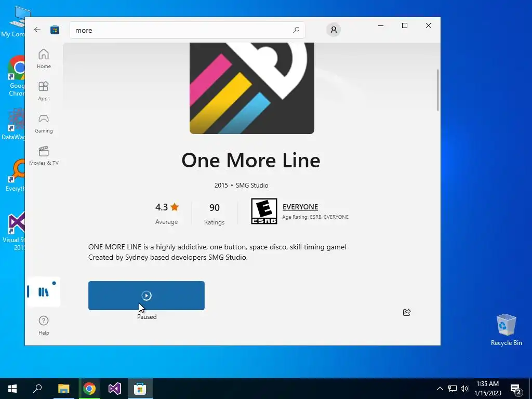532x399 pixels.
Task: Open the user account profile icon
Action: click(x=334, y=30)
